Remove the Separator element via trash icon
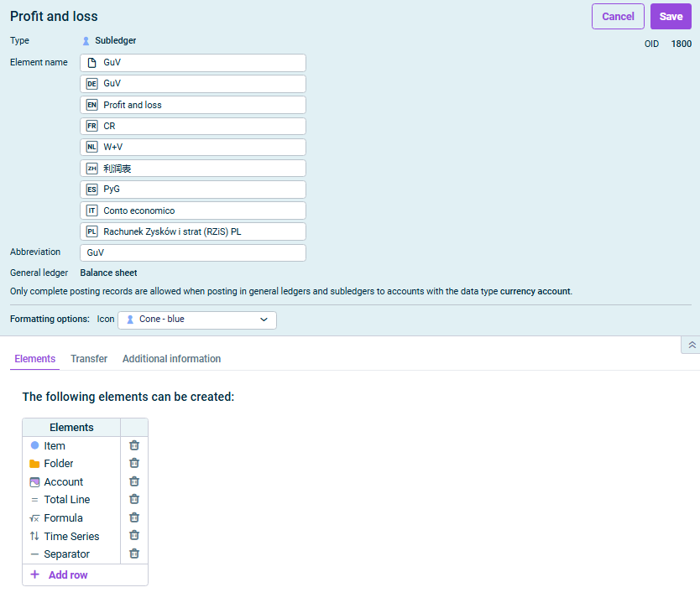 point(134,554)
